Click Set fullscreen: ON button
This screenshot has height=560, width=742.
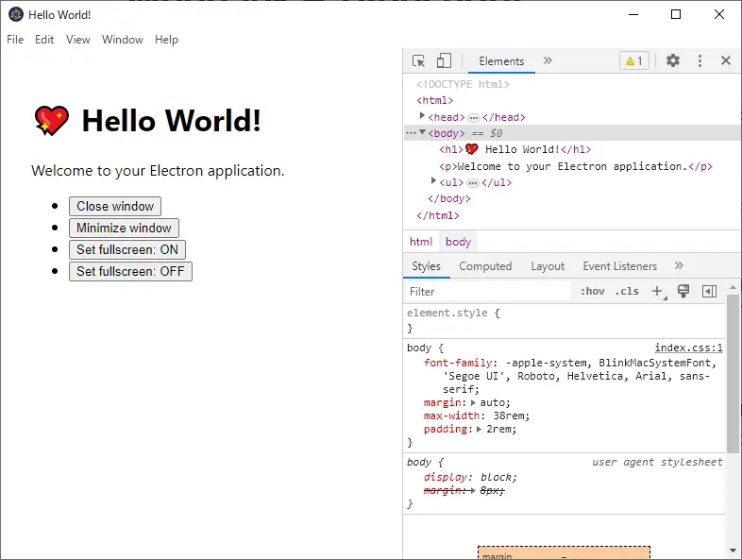tap(127, 250)
